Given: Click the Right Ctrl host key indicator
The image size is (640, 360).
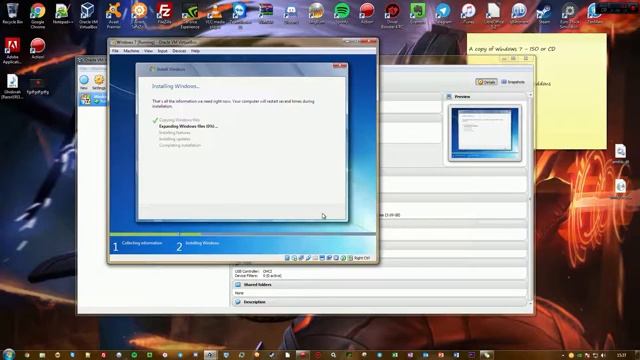Looking at the screenshot, I should pyautogui.click(x=362, y=258).
